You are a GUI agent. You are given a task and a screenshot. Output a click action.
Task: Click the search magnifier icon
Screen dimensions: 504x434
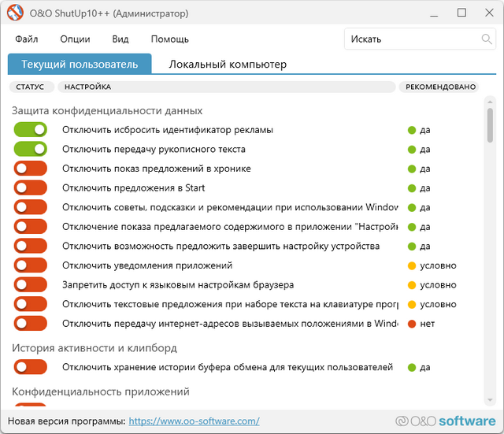click(x=487, y=39)
